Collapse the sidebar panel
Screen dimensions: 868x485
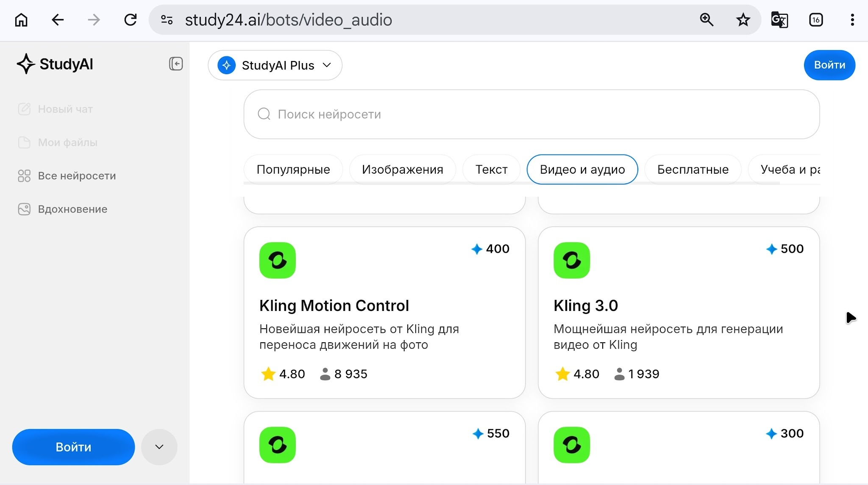point(176,64)
